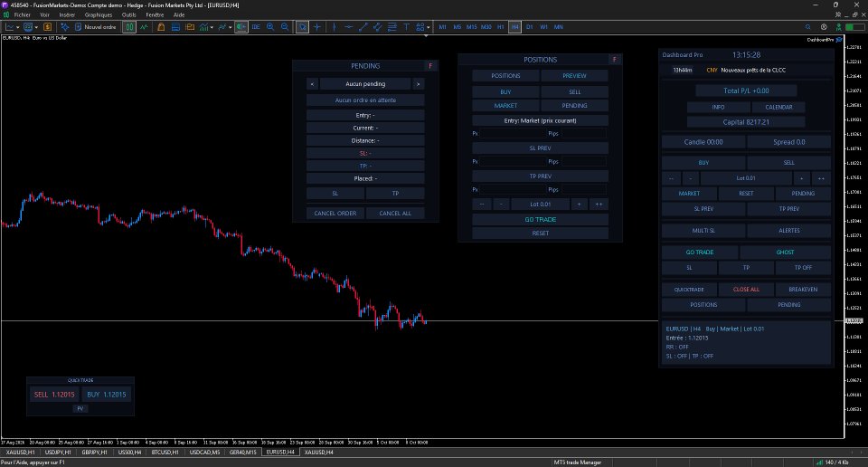Select the D1 timeframe

[x=529, y=26]
